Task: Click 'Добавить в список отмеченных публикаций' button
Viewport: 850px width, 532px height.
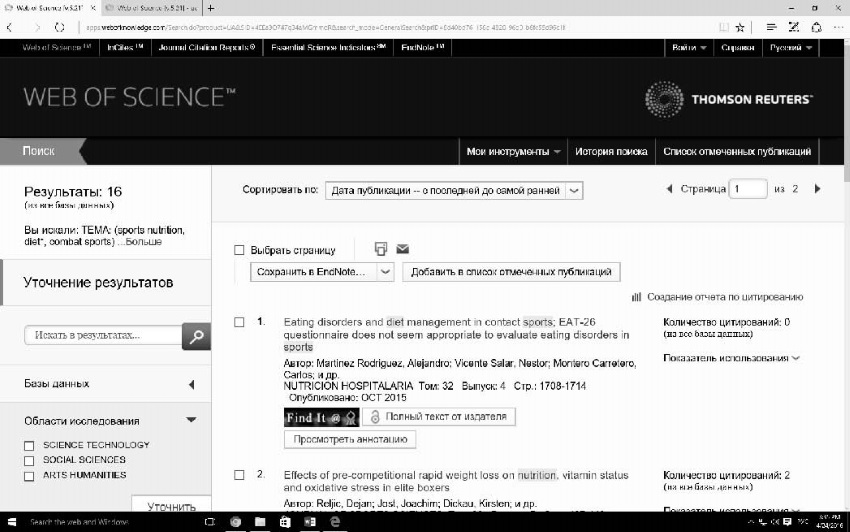Action: [x=512, y=272]
